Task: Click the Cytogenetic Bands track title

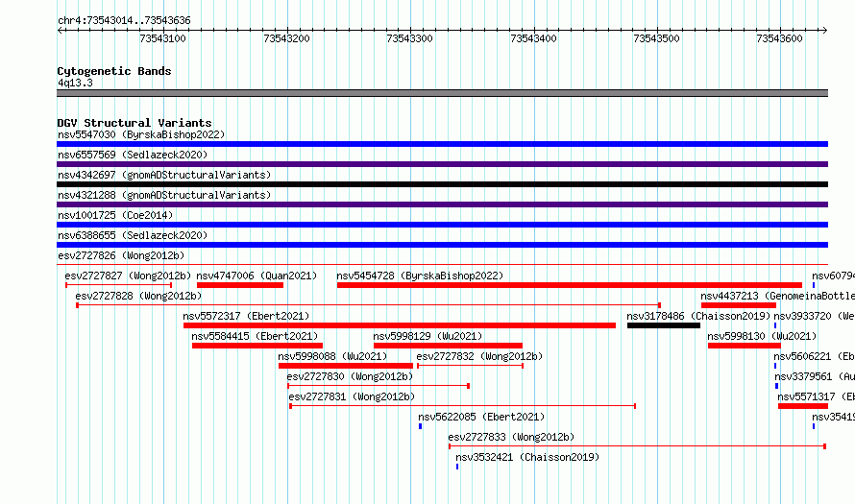Action: point(114,71)
